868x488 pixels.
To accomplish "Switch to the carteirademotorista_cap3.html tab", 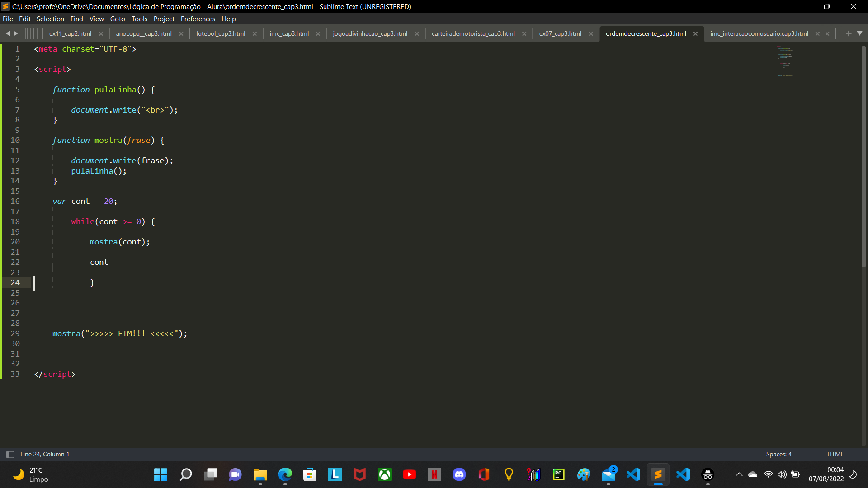I will pos(473,33).
